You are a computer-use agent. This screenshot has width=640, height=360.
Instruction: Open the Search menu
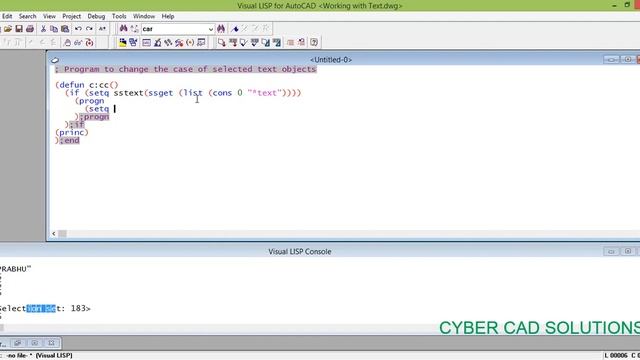point(27,16)
